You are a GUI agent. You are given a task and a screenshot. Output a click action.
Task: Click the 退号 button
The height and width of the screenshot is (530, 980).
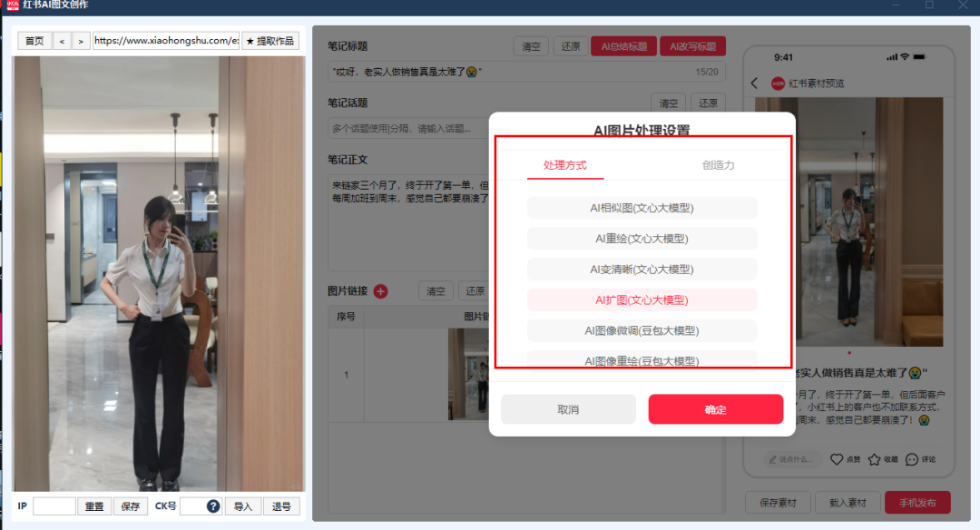tap(281, 506)
